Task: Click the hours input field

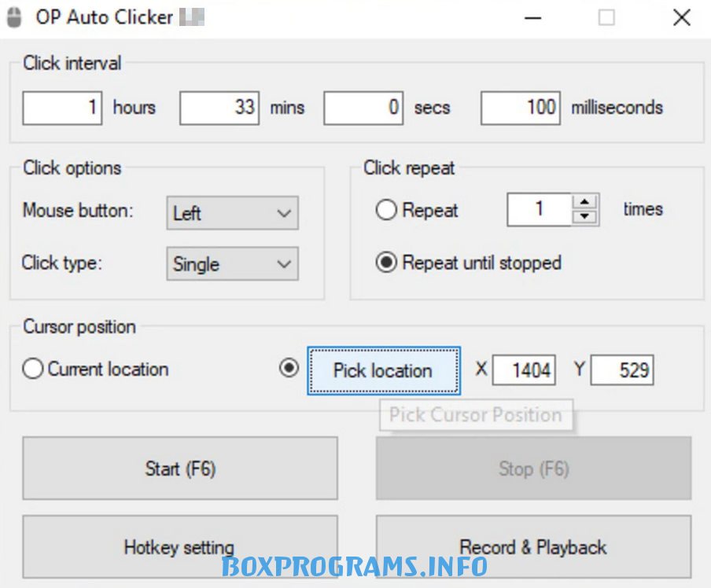Action: tap(62, 108)
